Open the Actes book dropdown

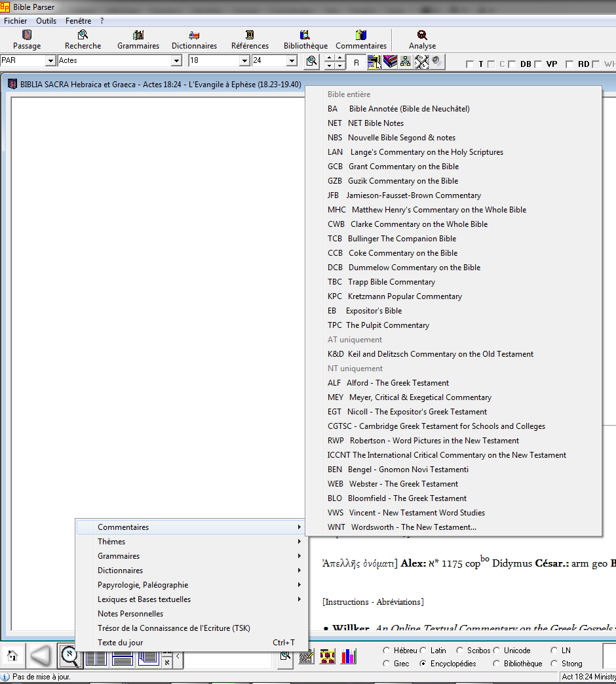point(176,60)
